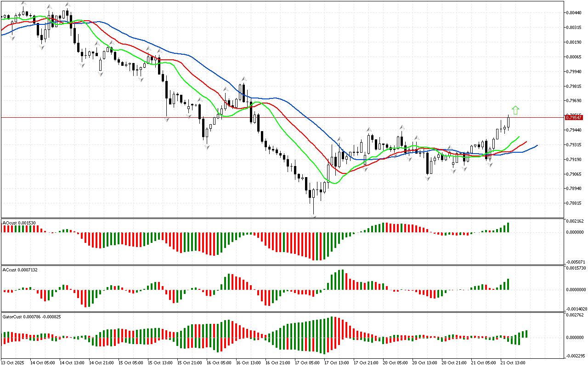Click the green up arrow signal
The height and width of the screenshot is (368, 588).
[515, 110]
